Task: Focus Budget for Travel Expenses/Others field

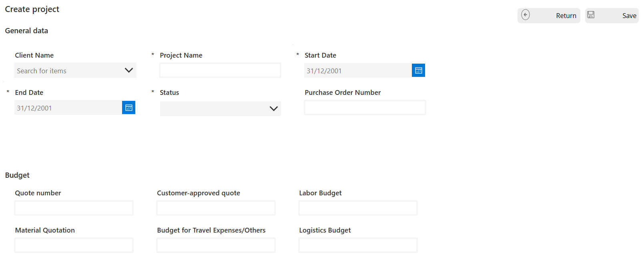Action: (216, 245)
